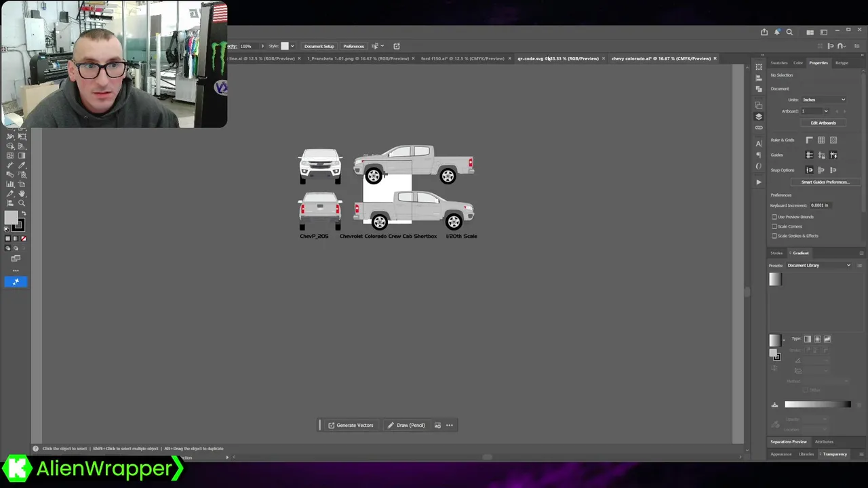Click the Draw (Pencil) button
This screenshot has width=868, height=488.
coord(406,425)
